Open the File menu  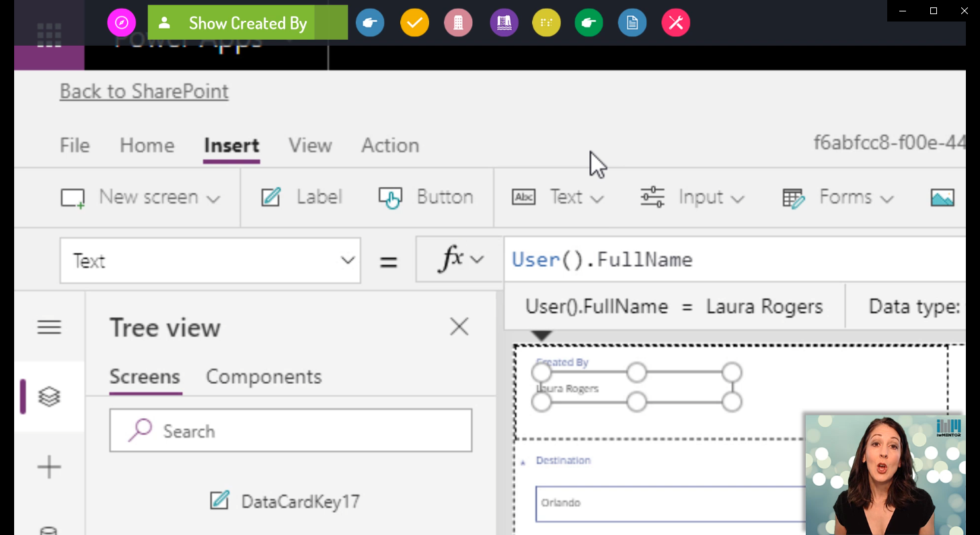(x=75, y=145)
